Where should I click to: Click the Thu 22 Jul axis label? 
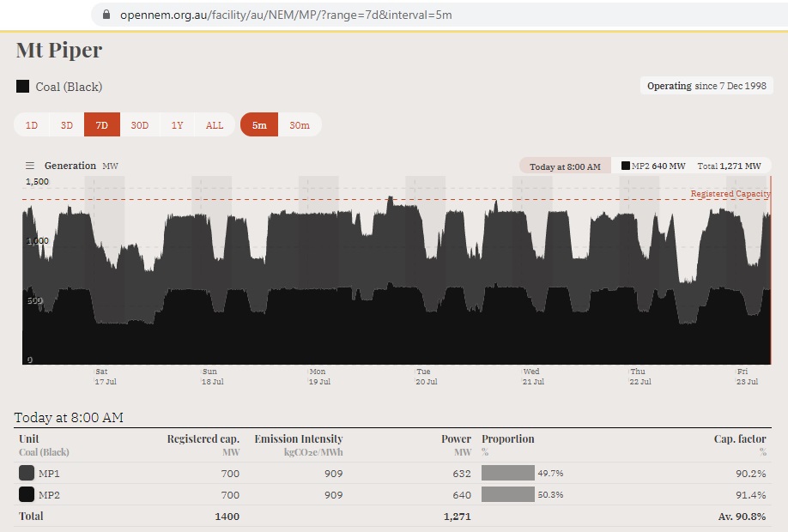(640, 377)
